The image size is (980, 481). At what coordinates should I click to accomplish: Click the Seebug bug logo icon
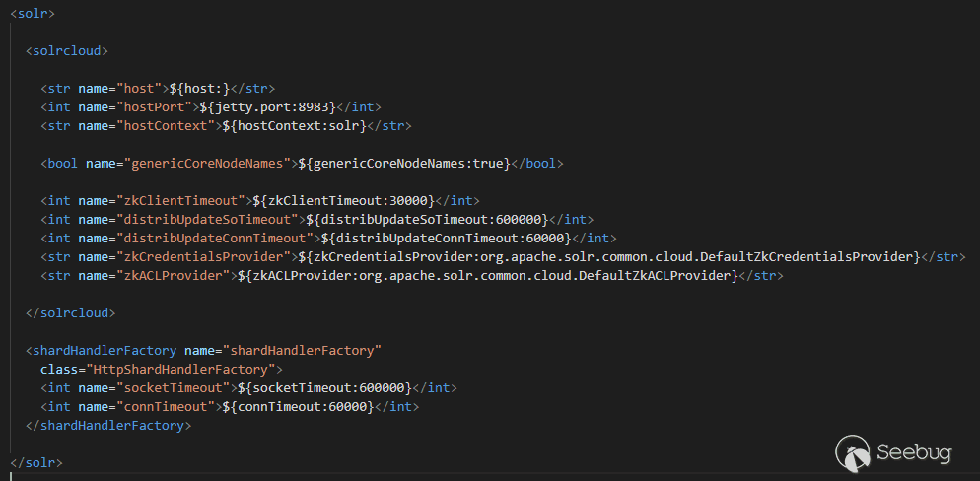[854, 453]
